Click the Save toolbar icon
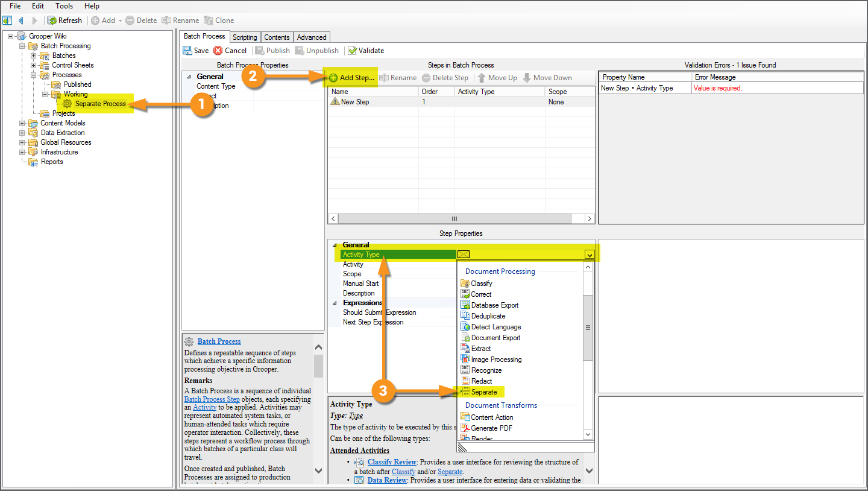 tap(187, 51)
